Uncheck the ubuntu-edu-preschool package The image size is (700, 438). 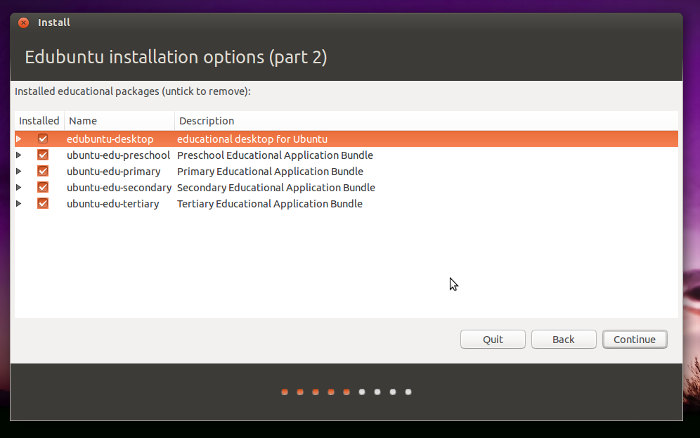(42, 155)
